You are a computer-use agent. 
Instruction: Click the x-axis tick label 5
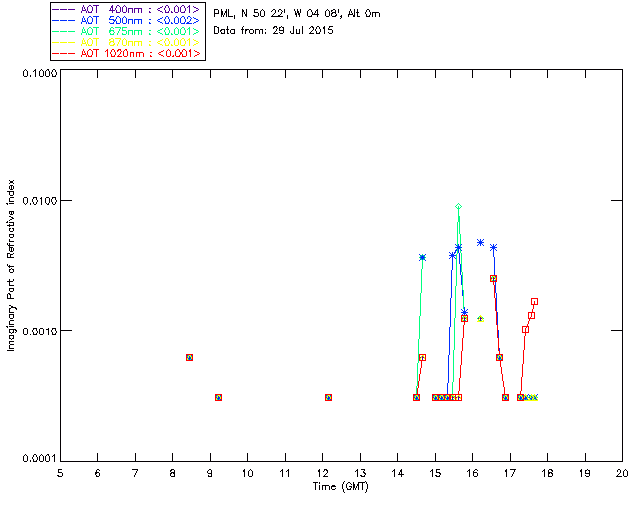(x=60, y=473)
